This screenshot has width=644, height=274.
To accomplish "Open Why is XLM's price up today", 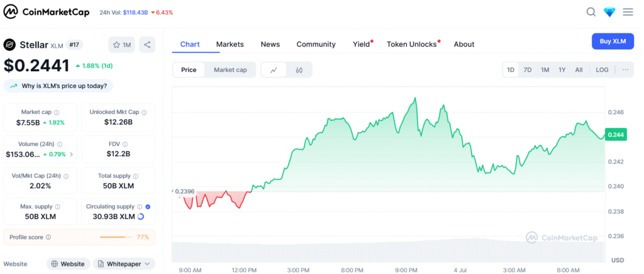I will (x=58, y=86).
